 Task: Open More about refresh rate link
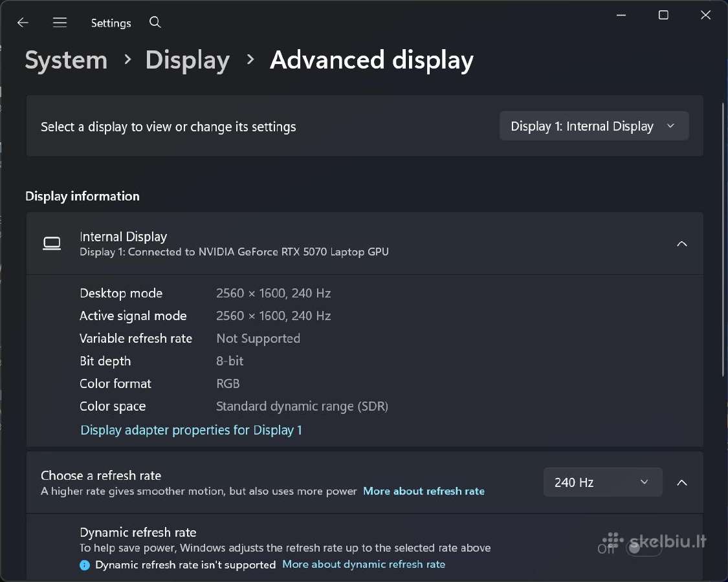(423, 491)
